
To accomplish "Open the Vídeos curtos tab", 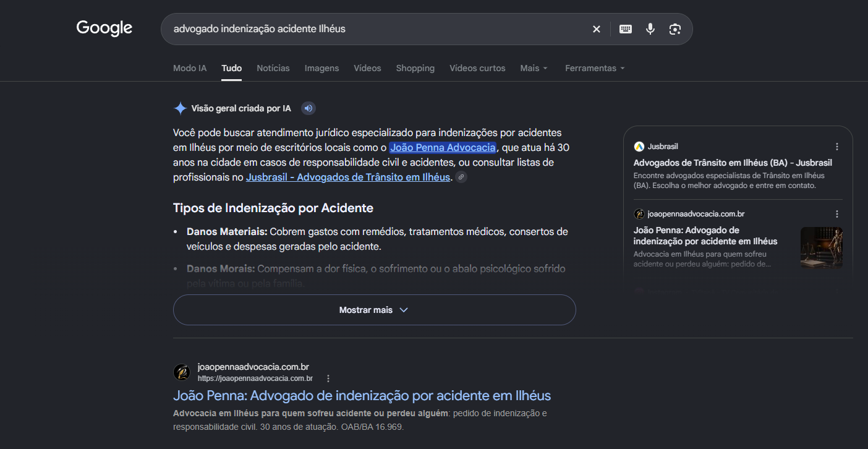I will [x=477, y=68].
